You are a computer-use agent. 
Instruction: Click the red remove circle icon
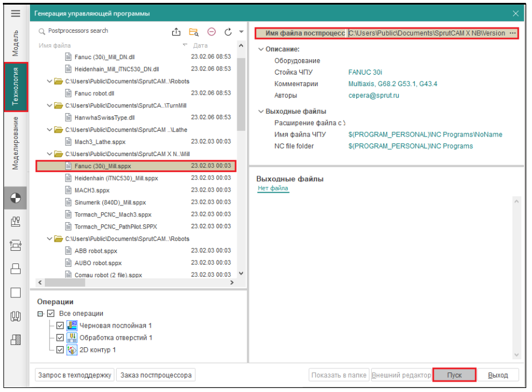tap(211, 32)
